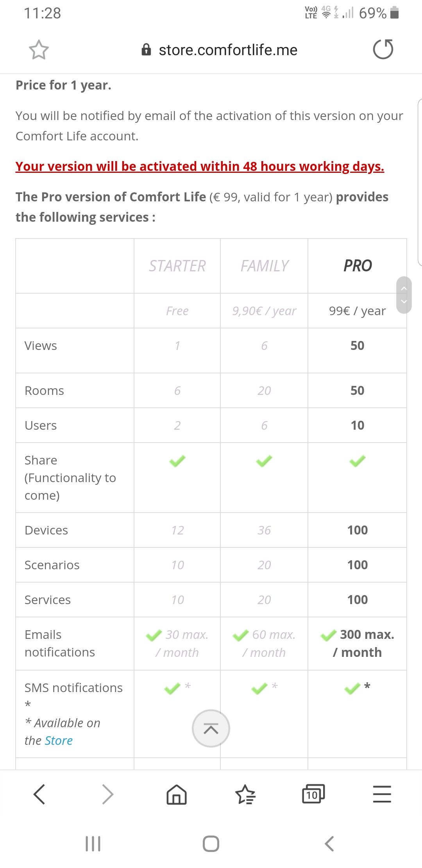Image resolution: width=422 pixels, height=868 pixels.
Task: Go forward with the browser forward arrow
Action: coord(107,794)
